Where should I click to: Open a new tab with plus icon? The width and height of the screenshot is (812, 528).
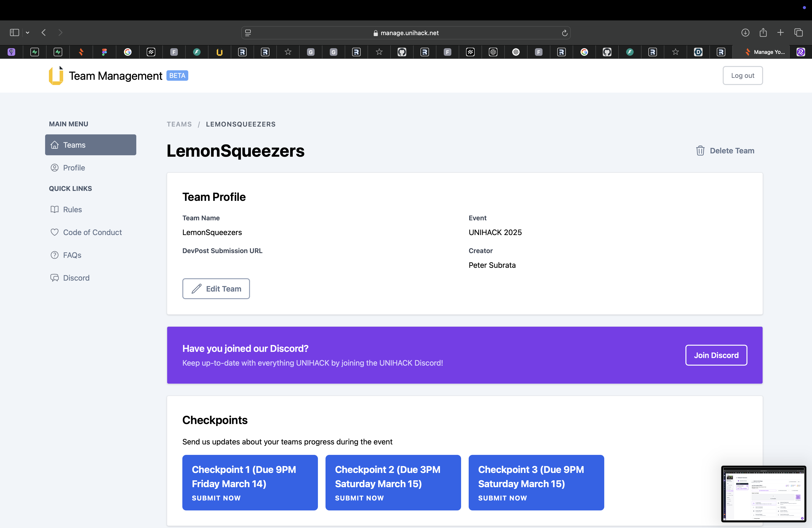click(x=780, y=32)
